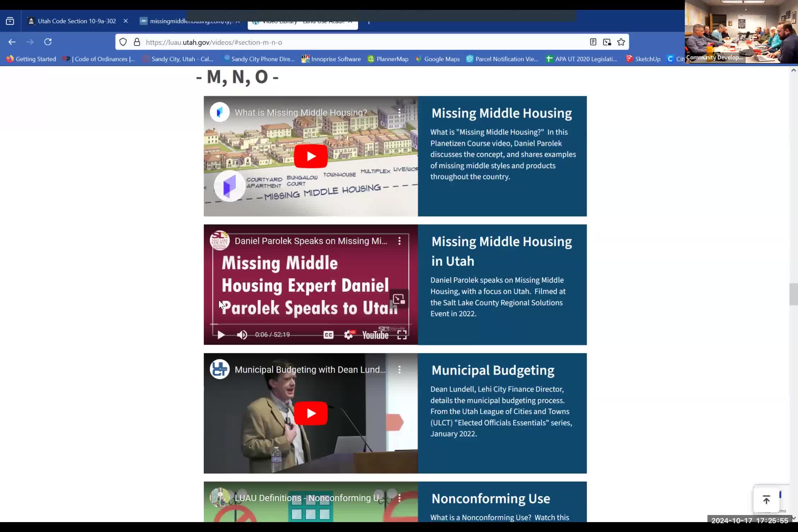Click the Municipal Budgeting heading
The image size is (798, 532).
point(493,370)
